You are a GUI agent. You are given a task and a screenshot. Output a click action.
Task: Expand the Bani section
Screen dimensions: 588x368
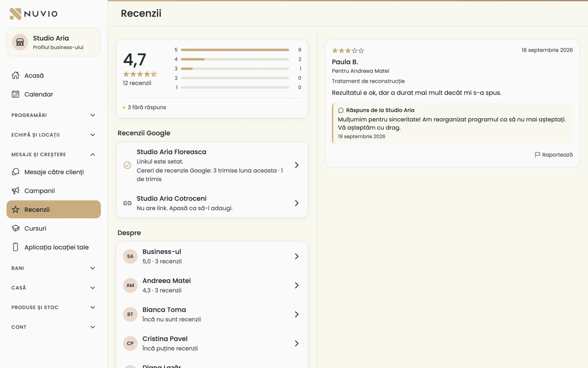pos(54,268)
